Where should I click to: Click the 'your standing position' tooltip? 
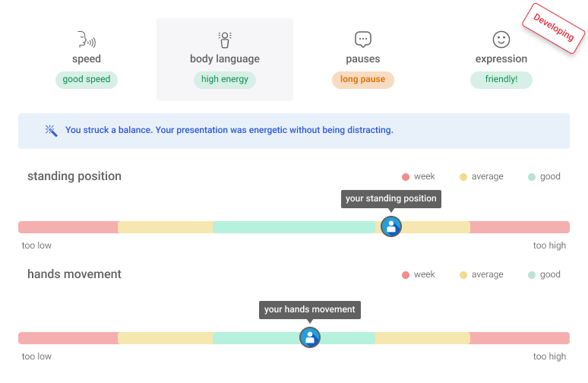391,199
